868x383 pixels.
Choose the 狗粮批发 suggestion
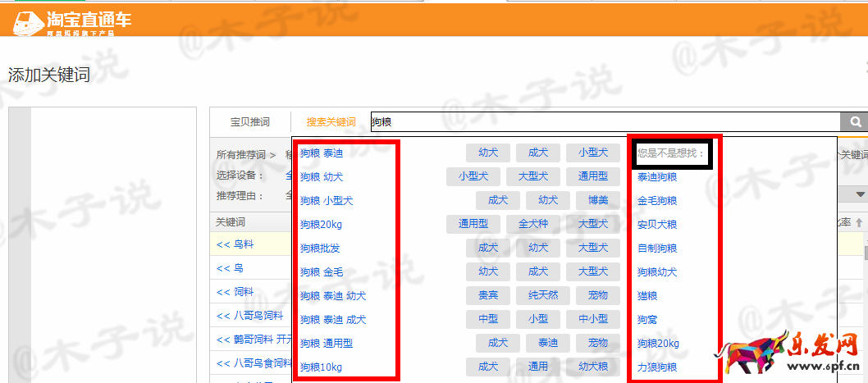click(x=320, y=248)
